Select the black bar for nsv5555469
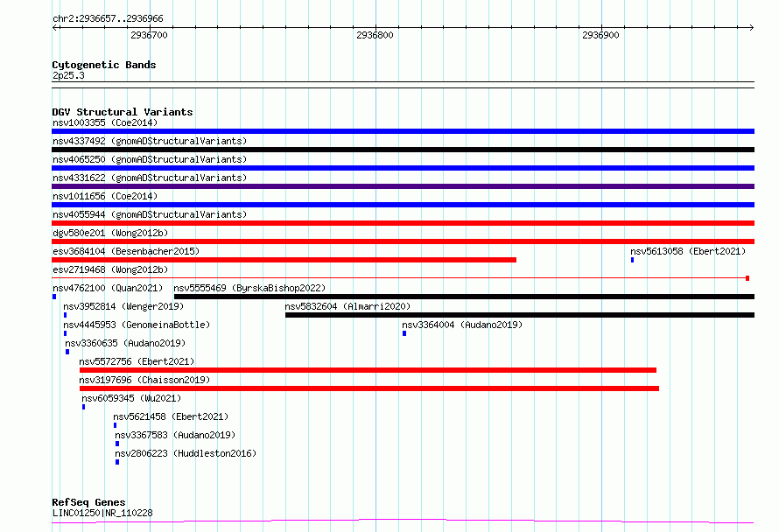Screen dimensions: 779x532 click(464, 297)
